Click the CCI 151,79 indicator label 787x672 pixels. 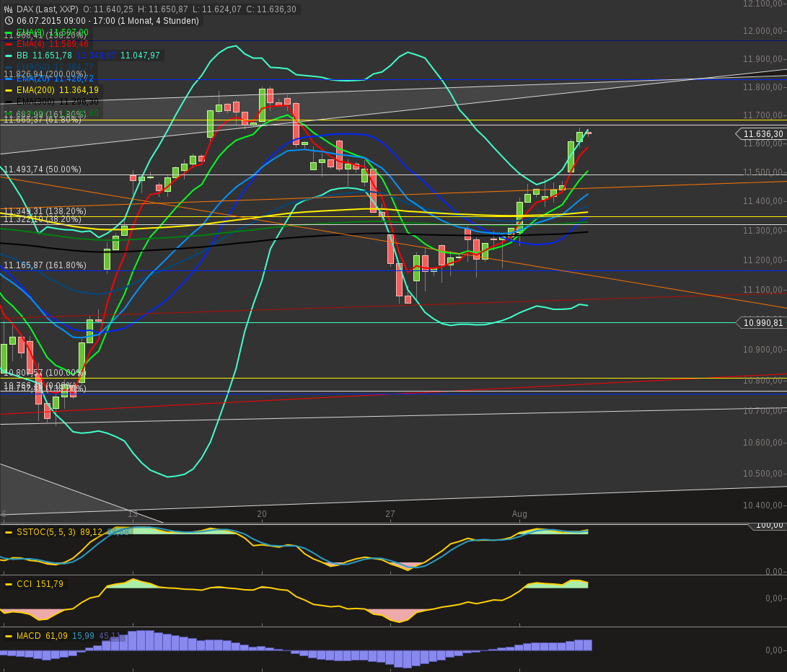coord(40,584)
